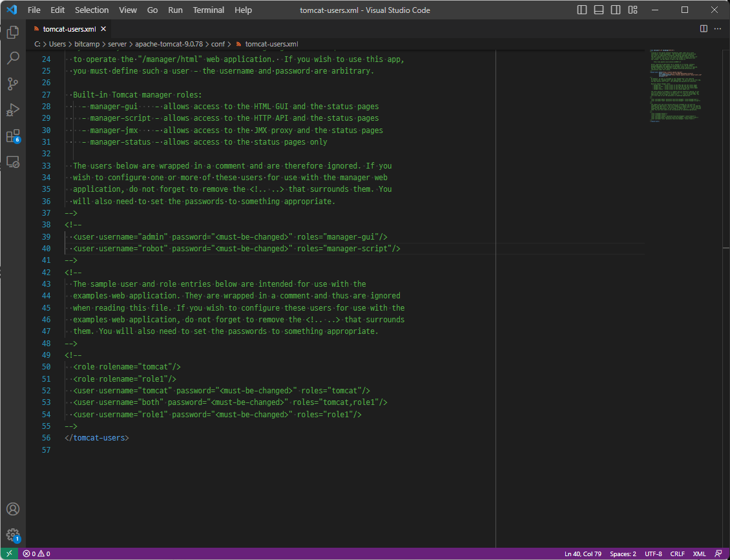Open the Help menu
Image resolution: width=730 pixels, height=560 pixels.
(243, 10)
